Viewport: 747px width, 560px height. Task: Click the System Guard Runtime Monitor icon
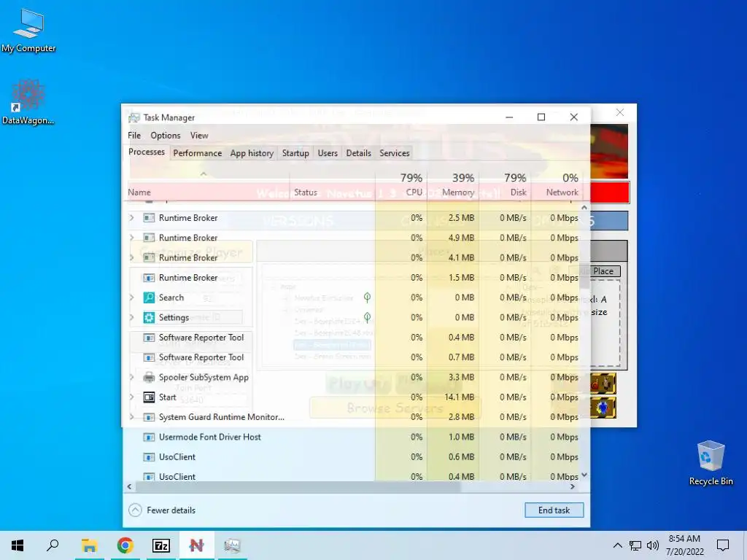click(x=149, y=417)
